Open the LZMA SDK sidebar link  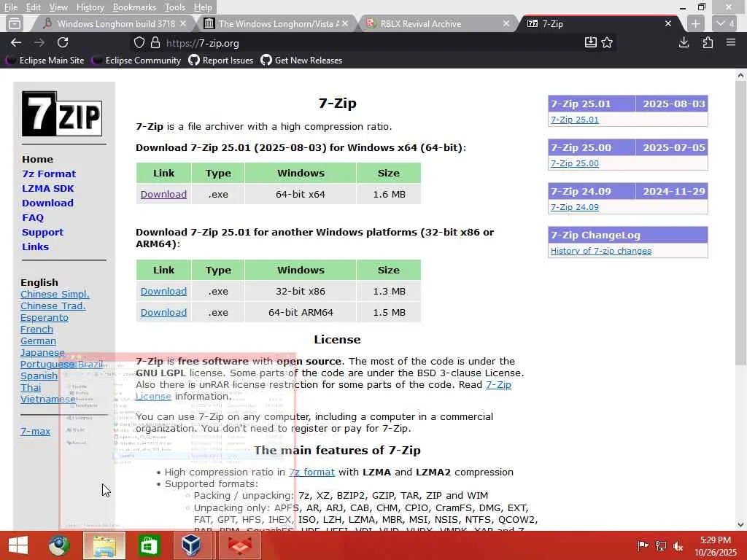[x=47, y=189]
